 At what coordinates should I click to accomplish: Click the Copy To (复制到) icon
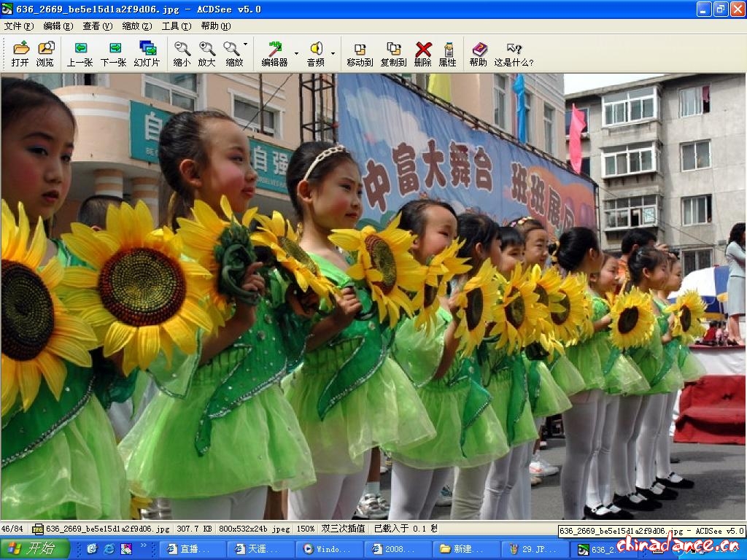coord(393,53)
